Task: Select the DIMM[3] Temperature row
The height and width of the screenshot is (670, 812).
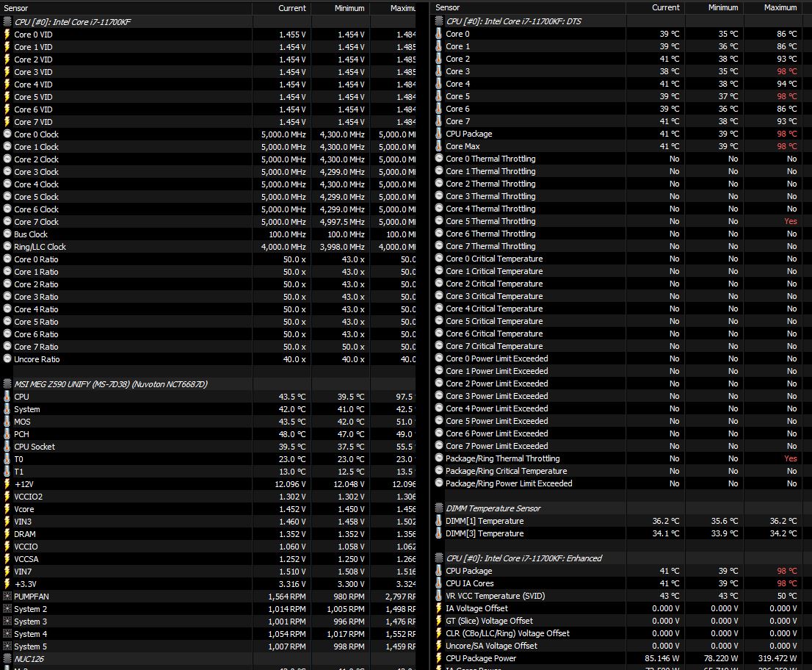Action: click(x=621, y=533)
